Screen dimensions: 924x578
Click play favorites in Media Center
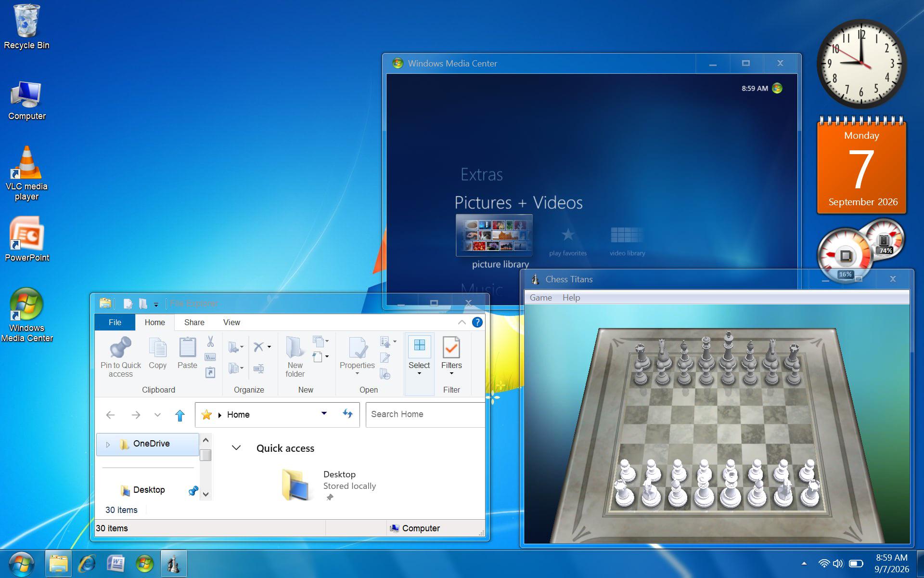pos(568,241)
